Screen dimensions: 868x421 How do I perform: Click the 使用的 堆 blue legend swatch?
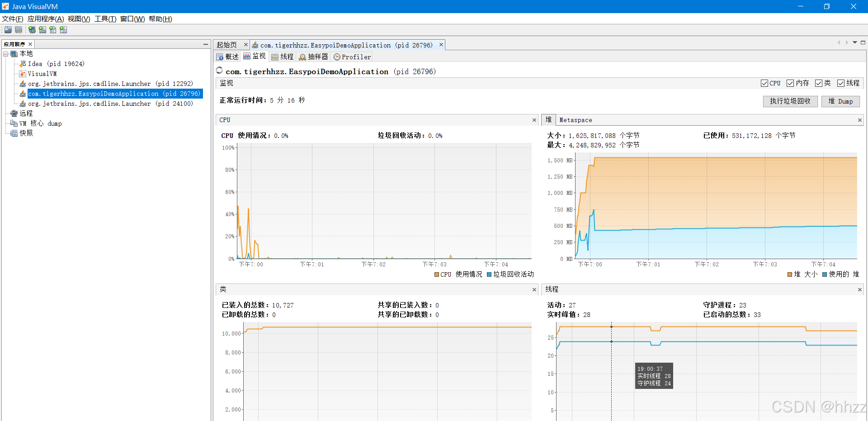(x=825, y=274)
